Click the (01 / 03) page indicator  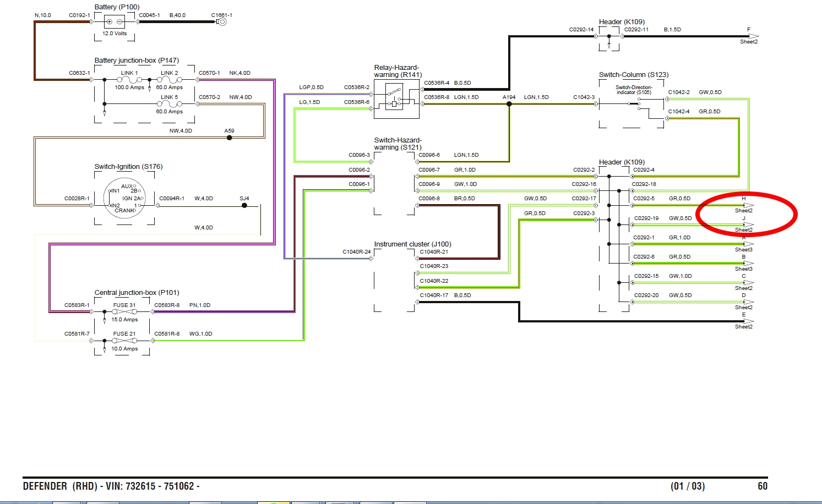point(687,486)
